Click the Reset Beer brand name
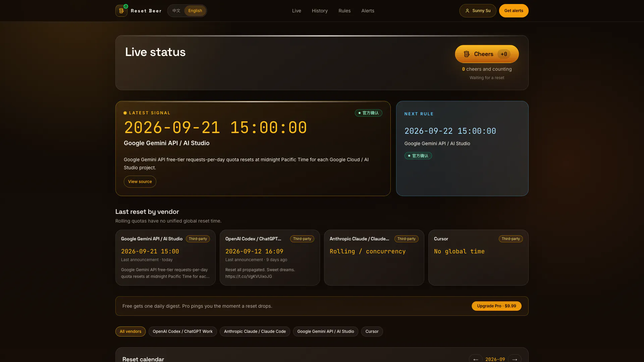The height and width of the screenshot is (362, 644). [x=146, y=11]
